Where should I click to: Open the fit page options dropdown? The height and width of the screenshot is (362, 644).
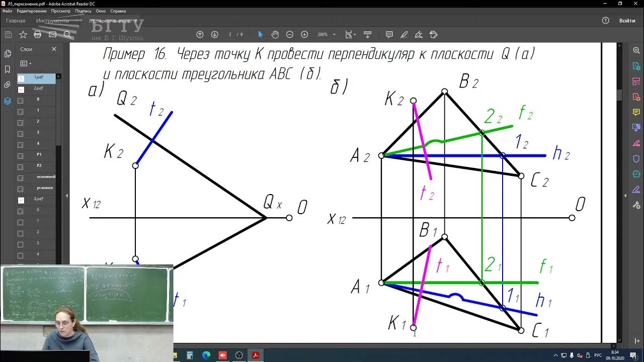[350, 35]
